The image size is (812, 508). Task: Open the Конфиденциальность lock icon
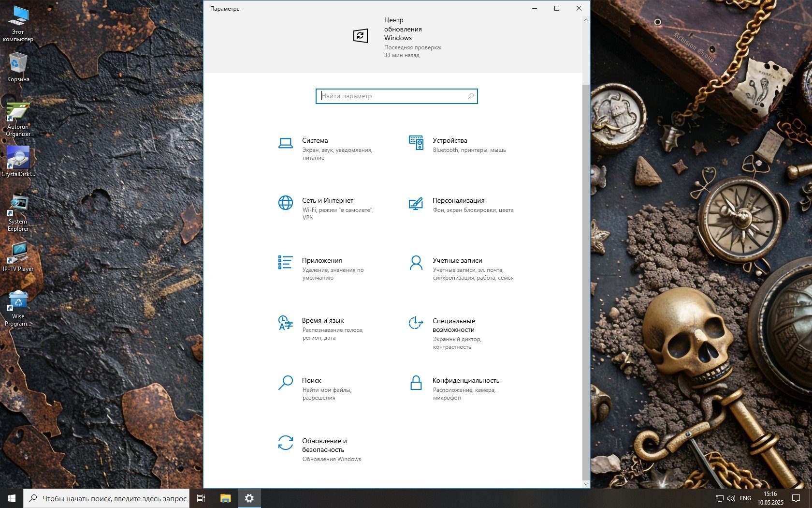416,383
